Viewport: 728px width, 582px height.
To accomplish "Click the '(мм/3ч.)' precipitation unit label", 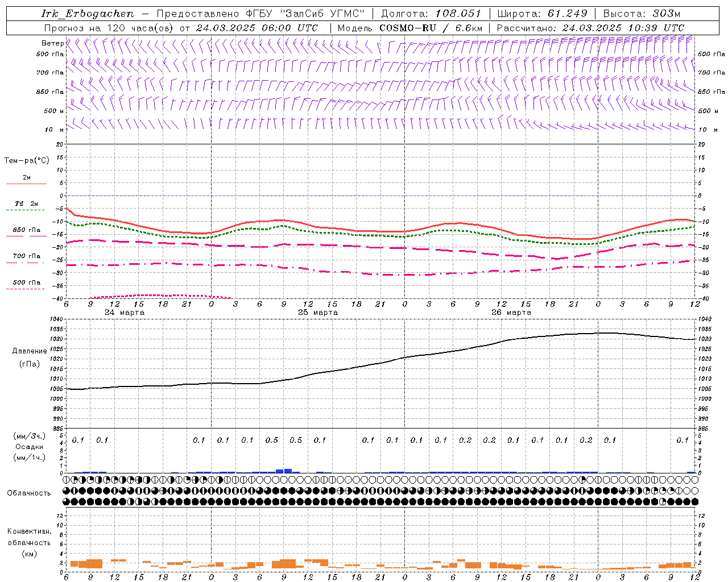I will (x=30, y=436).
